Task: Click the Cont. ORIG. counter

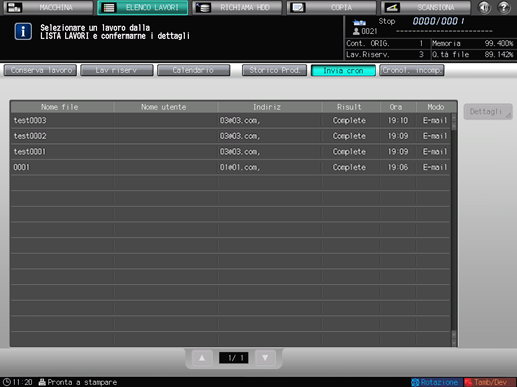Action: point(386,43)
